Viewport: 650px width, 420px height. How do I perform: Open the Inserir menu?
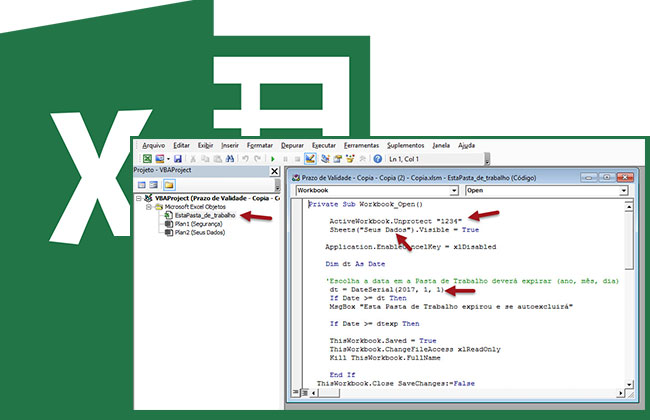coord(230,145)
